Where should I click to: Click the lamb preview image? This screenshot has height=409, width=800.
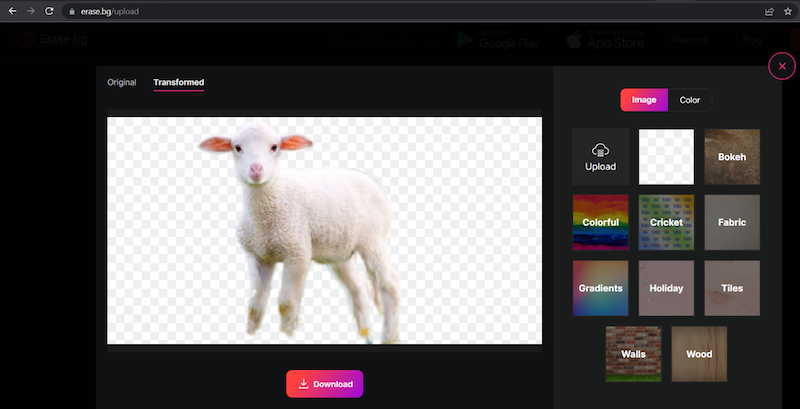[324, 231]
